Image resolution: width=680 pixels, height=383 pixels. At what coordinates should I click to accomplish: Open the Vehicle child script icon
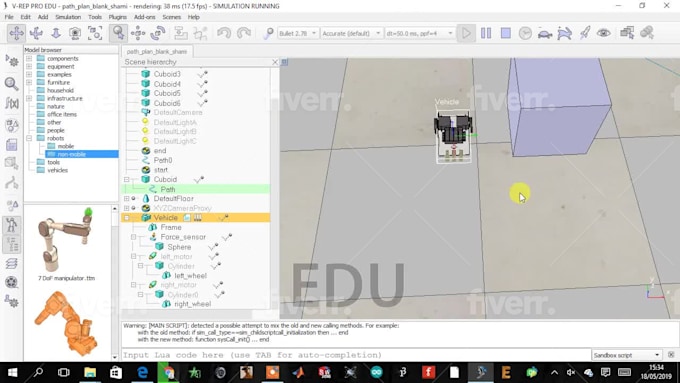[x=187, y=217]
